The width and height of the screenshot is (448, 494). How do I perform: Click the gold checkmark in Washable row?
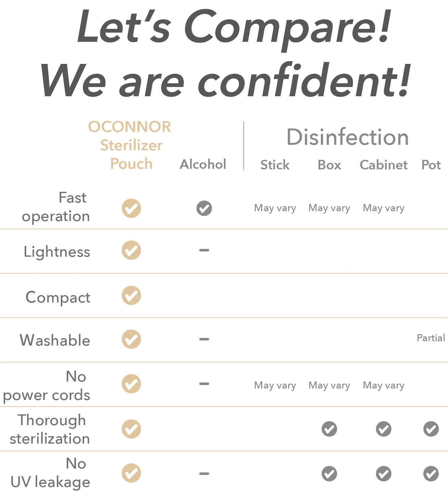131,339
